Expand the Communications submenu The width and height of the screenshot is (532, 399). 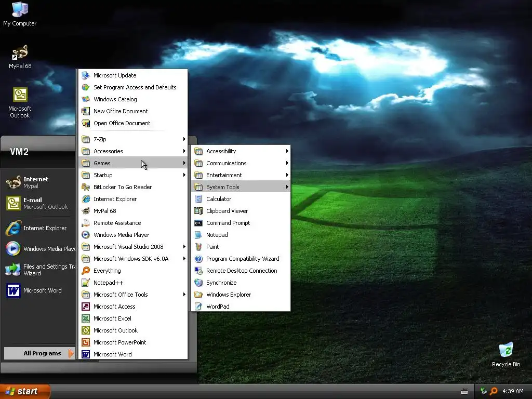[241, 163]
